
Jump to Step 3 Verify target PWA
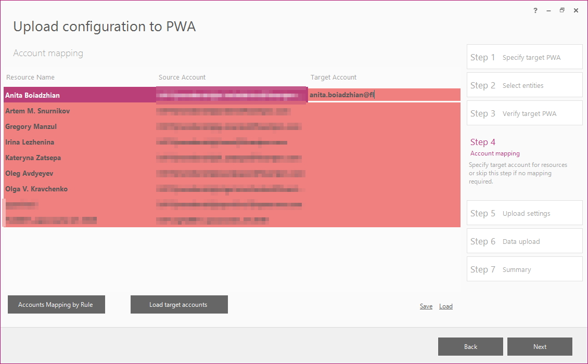coord(525,113)
